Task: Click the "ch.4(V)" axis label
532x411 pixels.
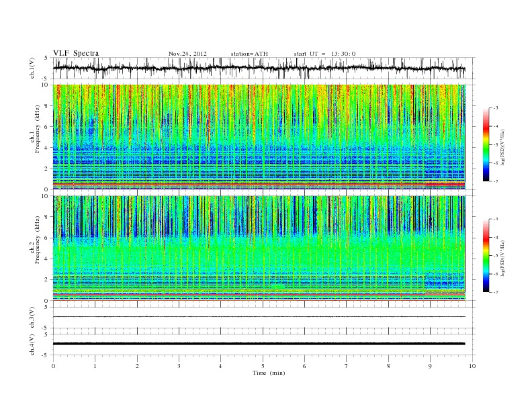Action: (32, 345)
